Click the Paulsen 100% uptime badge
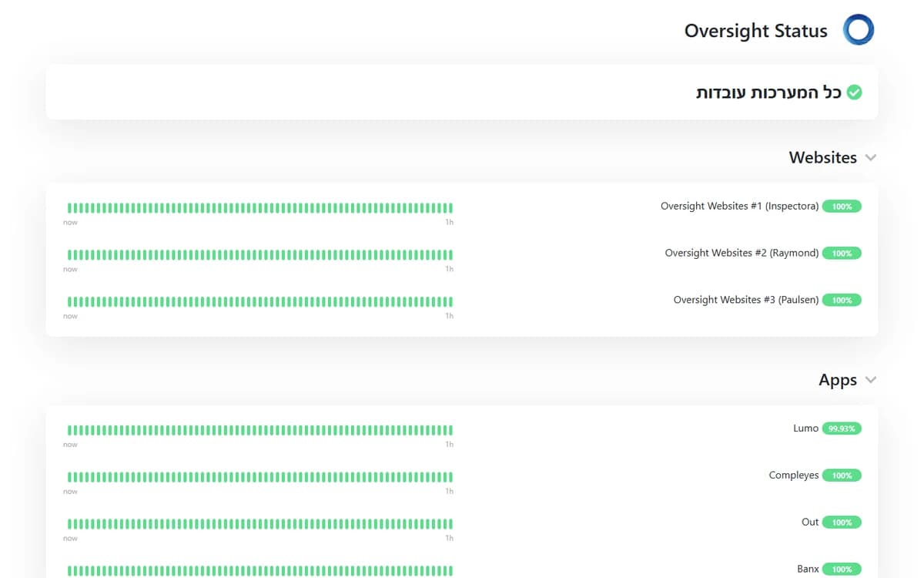 (x=842, y=300)
